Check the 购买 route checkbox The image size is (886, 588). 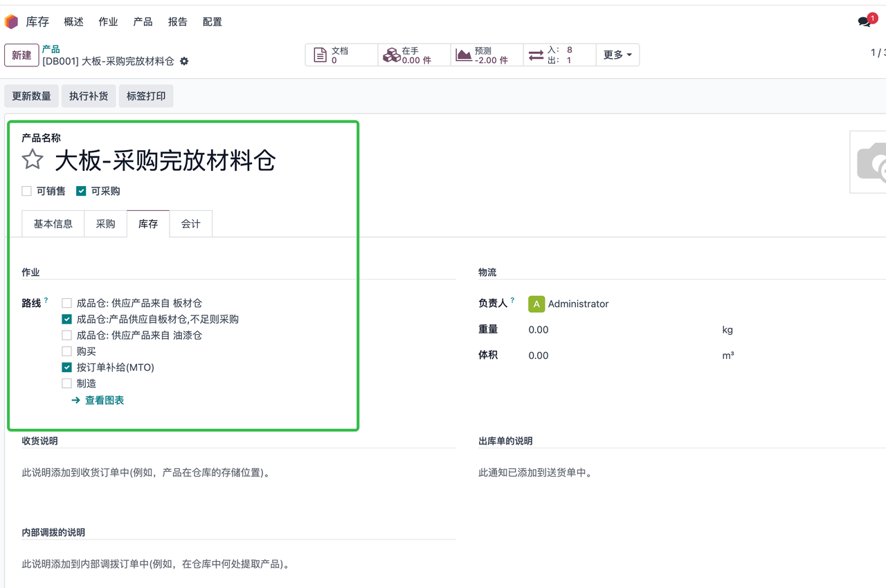click(x=67, y=351)
